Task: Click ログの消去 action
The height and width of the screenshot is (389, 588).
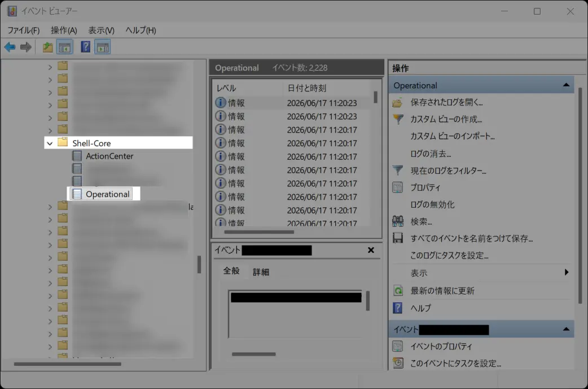Action: [x=431, y=154]
